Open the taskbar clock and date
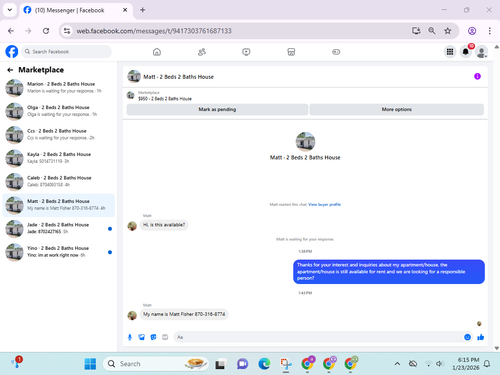 [x=466, y=364]
